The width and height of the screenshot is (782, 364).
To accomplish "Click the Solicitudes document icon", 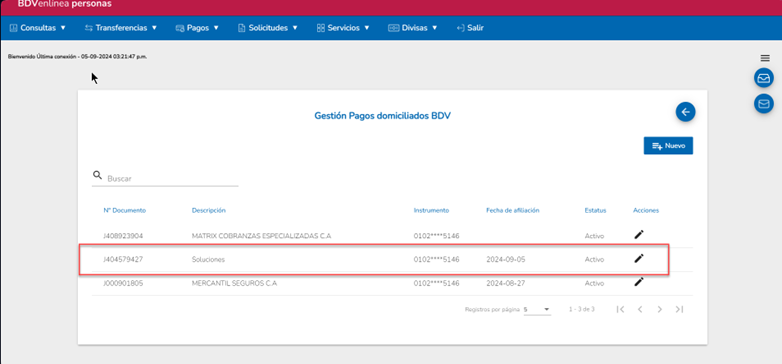I will (x=242, y=28).
